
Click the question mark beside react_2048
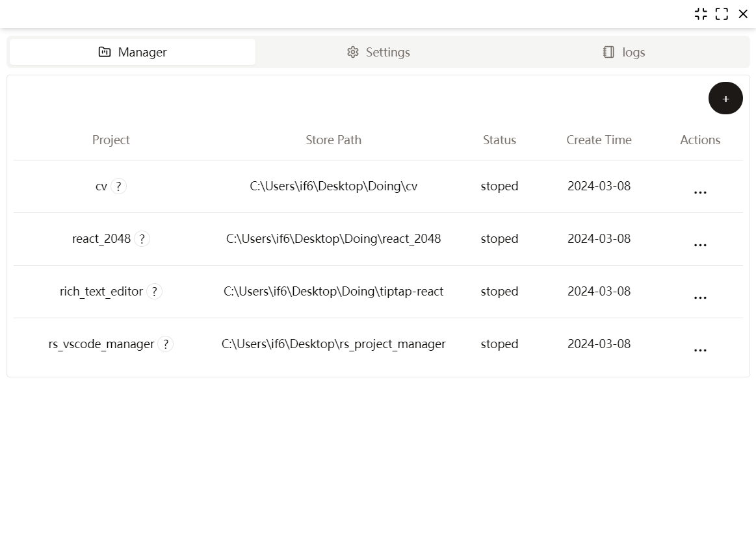pyautogui.click(x=142, y=239)
